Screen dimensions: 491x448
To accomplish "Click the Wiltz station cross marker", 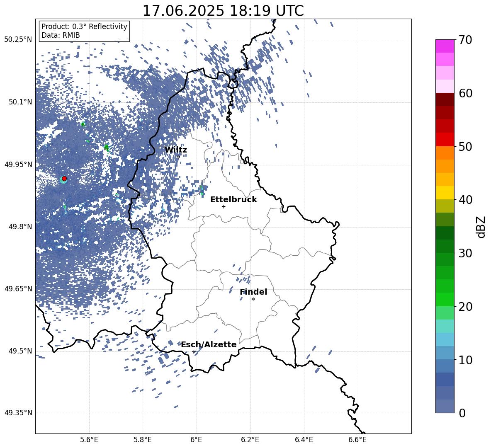I will click(178, 157).
